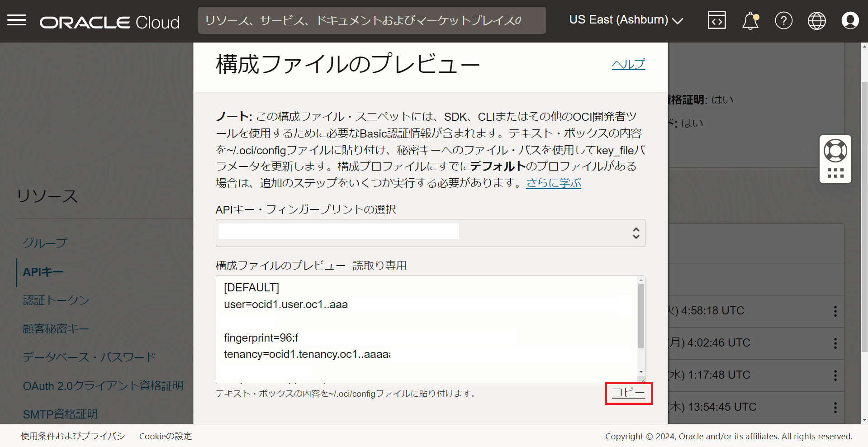The image size is (868, 447).
Task: Select グループ in the resources list
Action: (45, 243)
